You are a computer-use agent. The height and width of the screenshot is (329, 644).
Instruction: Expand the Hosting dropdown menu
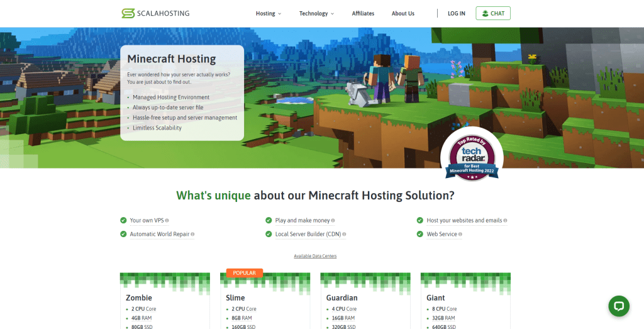click(x=269, y=13)
